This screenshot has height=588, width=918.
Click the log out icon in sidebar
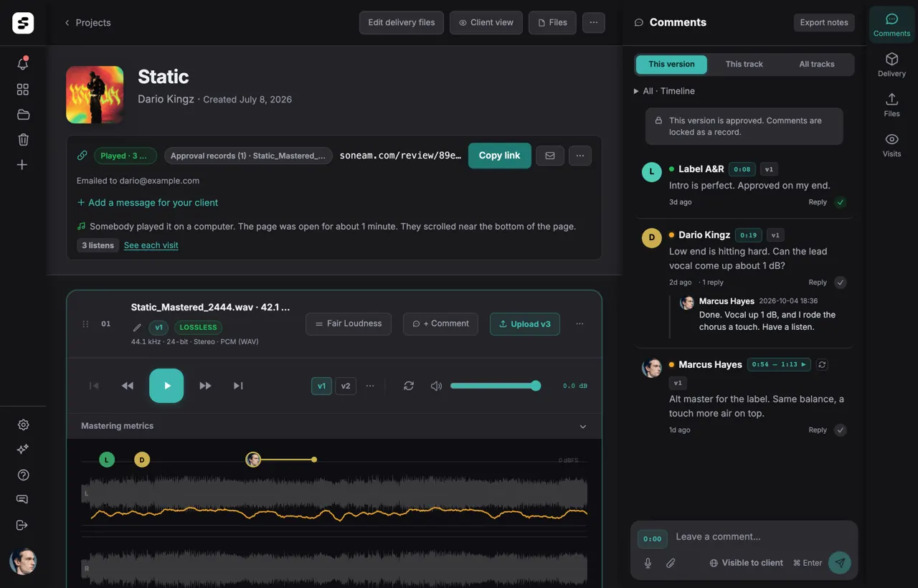click(22, 525)
